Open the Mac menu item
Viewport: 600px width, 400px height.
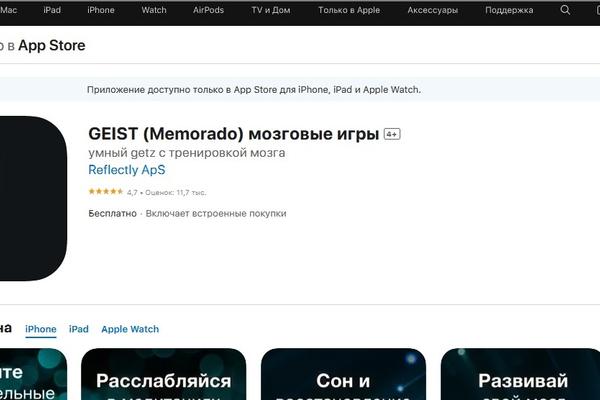point(8,10)
